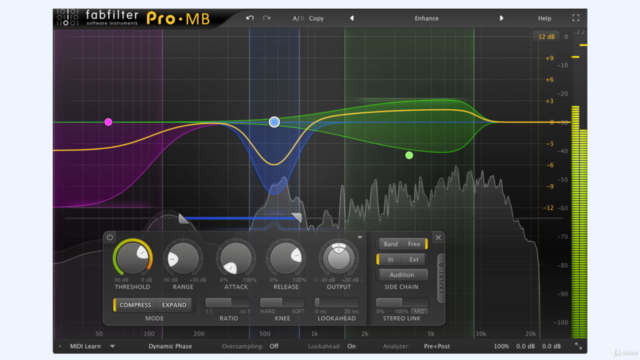
Task: Click the Stereo Link slider
Action: pos(402,302)
